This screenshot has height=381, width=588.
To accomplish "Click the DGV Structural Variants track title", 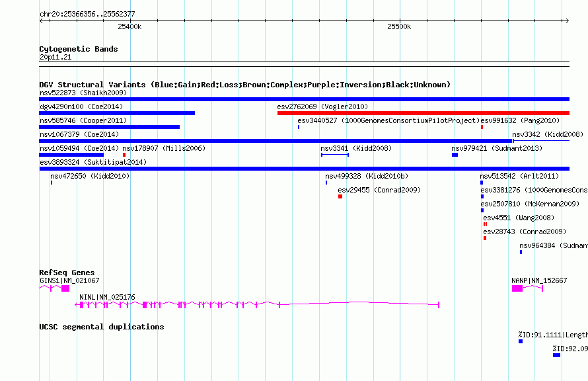I will [245, 85].
